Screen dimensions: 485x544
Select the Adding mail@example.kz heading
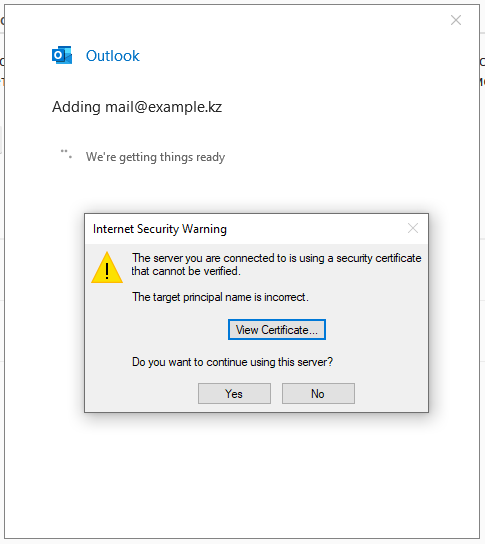(x=137, y=107)
